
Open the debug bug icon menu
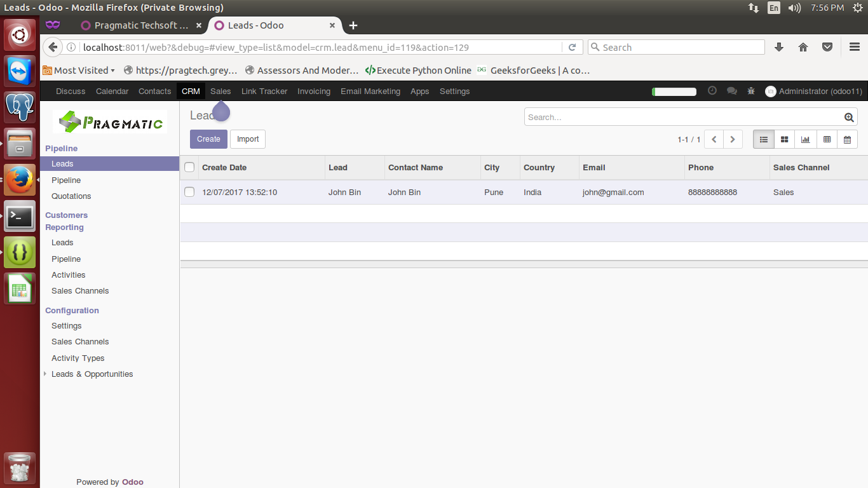pyautogui.click(x=751, y=91)
